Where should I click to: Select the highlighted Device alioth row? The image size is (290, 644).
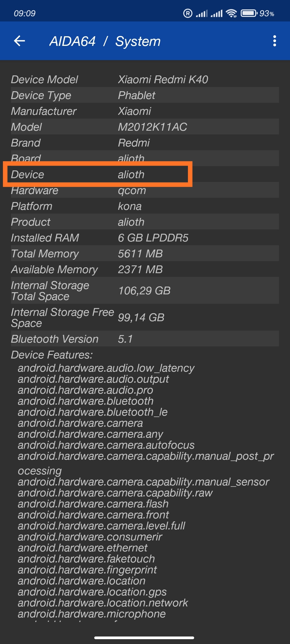click(x=98, y=174)
